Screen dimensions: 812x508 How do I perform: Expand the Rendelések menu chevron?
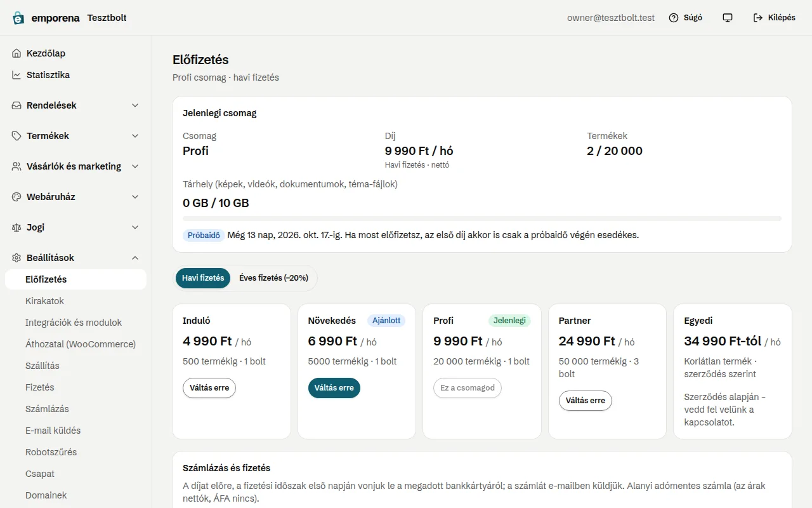coord(135,105)
